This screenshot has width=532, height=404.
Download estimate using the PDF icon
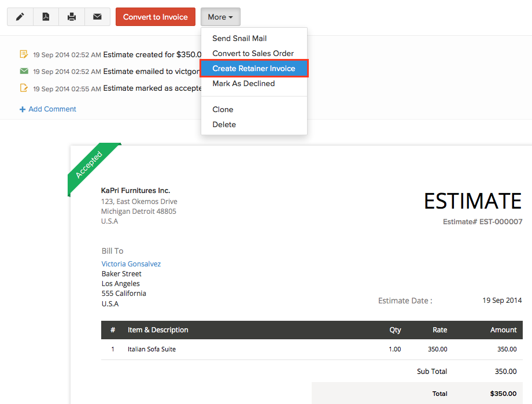click(46, 17)
